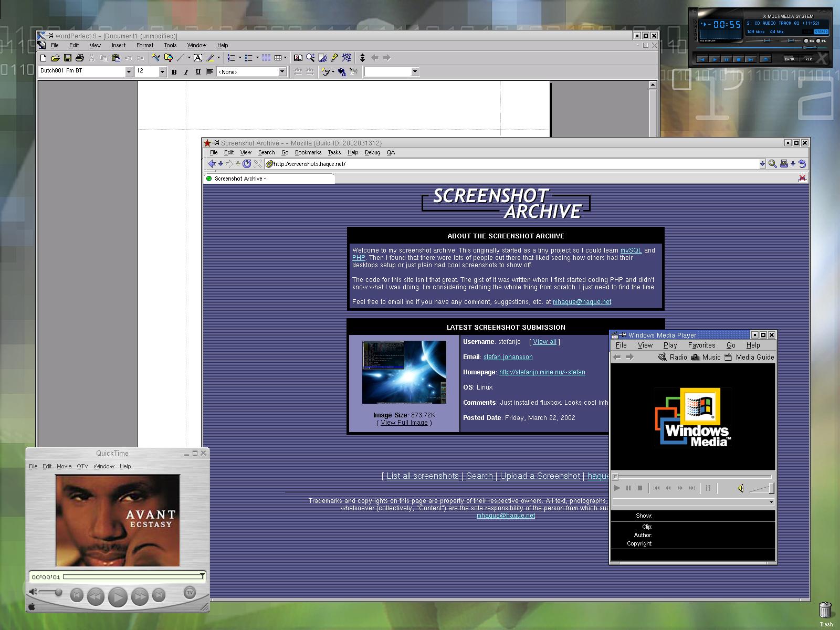The width and height of the screenshot is (840, 630).
Task: Open the Media Guide in Windows Media Player
Action: pyautogui.click(x=749, y=357)
